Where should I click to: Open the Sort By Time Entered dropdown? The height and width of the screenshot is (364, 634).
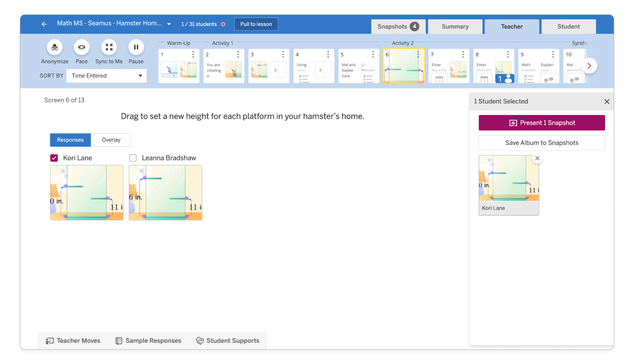click(106, 75)
